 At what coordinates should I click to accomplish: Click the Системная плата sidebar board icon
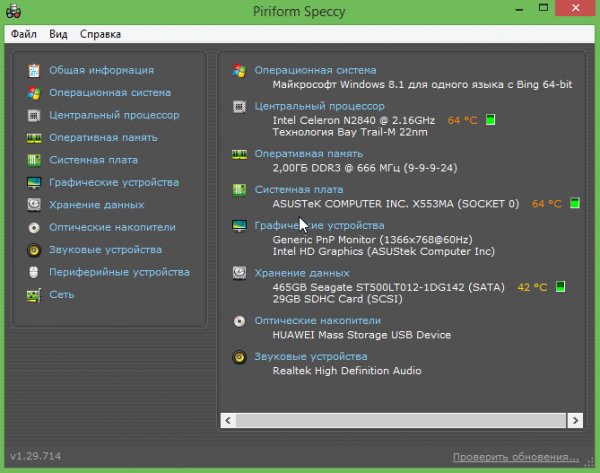34,160
